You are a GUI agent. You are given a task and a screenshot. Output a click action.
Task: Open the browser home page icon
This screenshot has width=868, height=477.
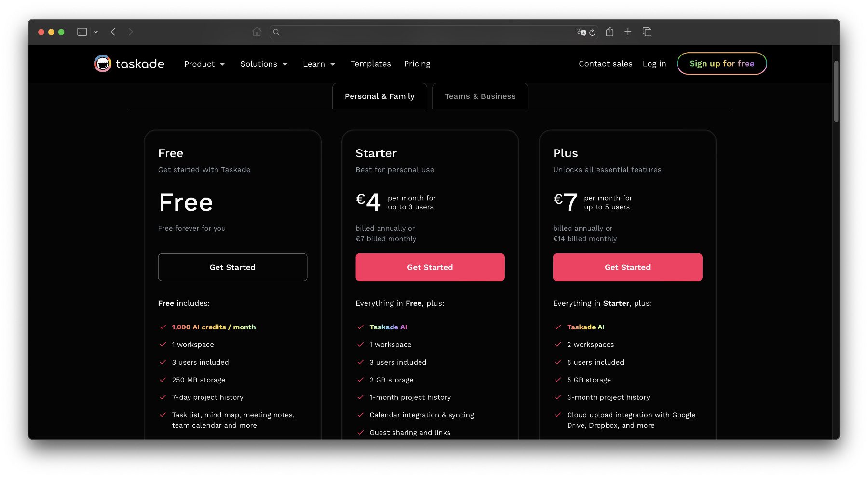[257, 32]
